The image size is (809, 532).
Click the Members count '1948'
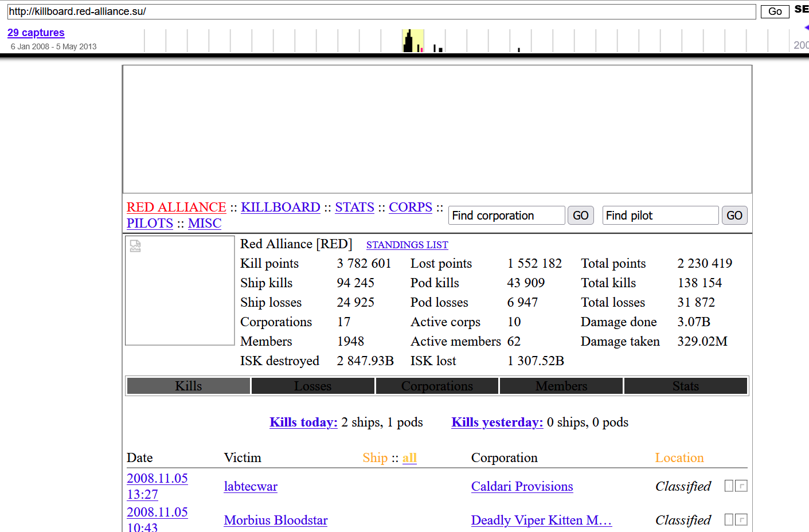pos(350,341)
